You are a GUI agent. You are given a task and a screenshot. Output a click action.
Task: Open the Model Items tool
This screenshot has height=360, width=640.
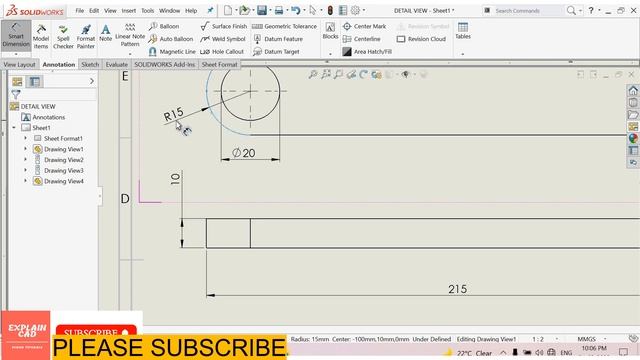pyautogui.click(x=41, y=36)
